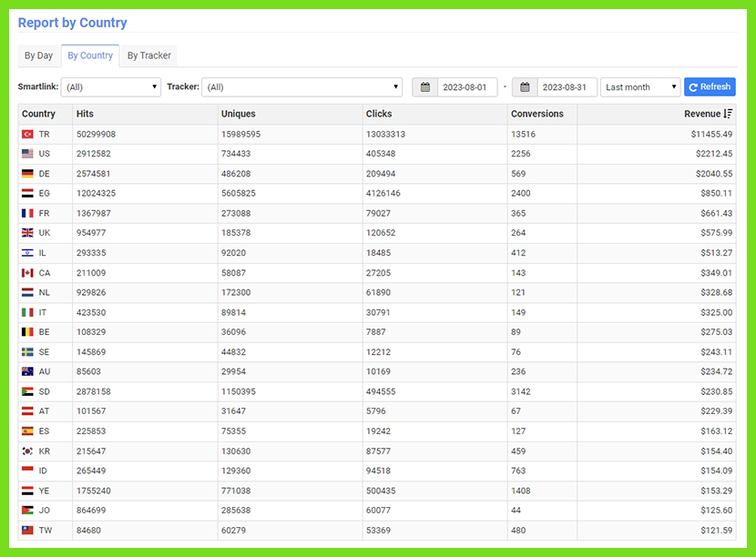756x557 pixels.
Task: Select the By Country tab
Action: pos(90,56)
